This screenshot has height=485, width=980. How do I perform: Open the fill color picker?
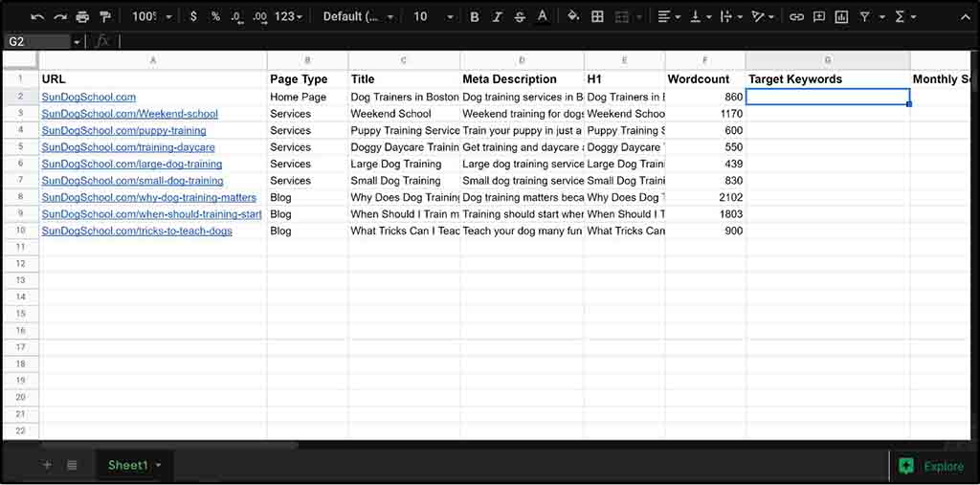coord(573,16)
